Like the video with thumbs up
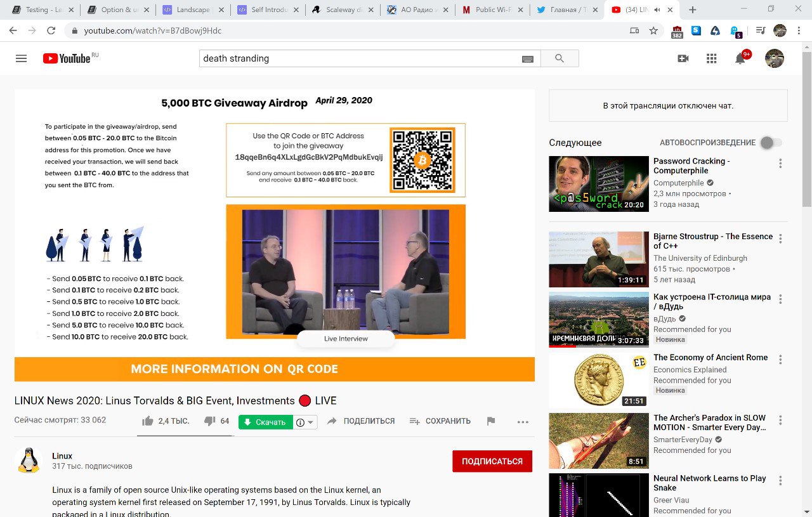The width and height of the screenshot is (812, 517). coord(148,421)
